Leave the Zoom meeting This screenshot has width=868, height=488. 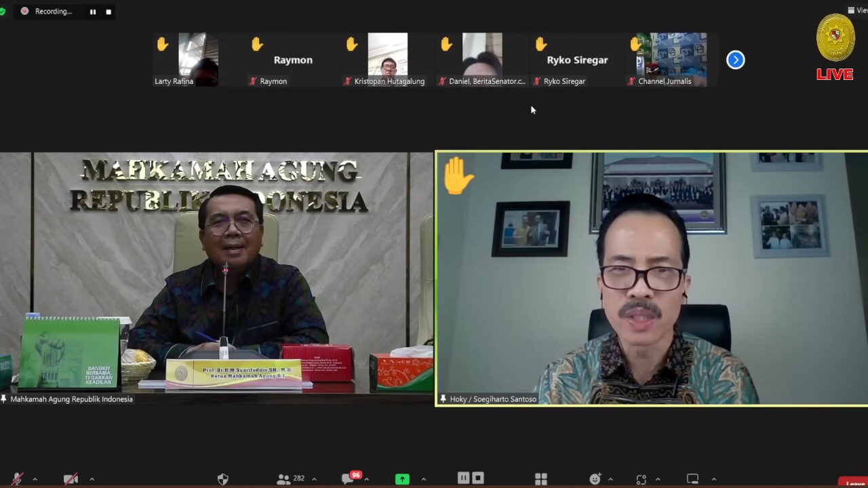coord(852,484)
